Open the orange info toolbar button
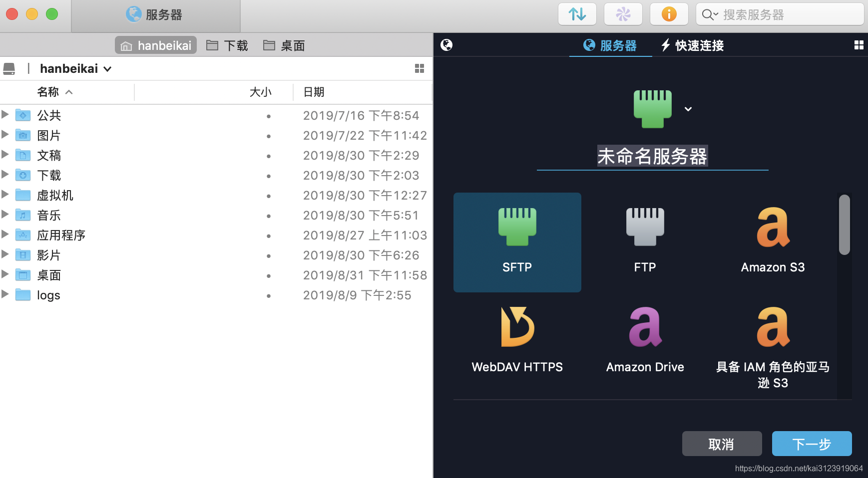The image size is (868, 478). pyautogui.click(x=669, y=14)
